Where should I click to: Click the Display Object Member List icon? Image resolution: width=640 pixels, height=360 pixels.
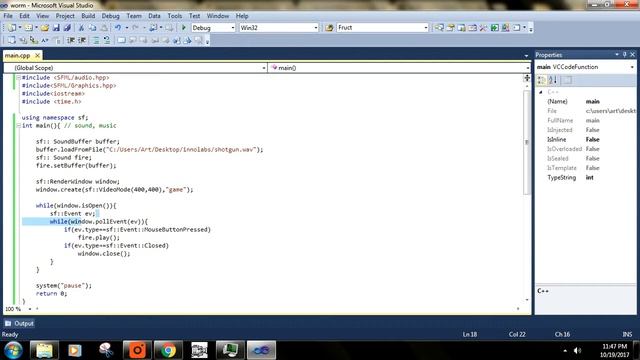[x=11, y=40]
